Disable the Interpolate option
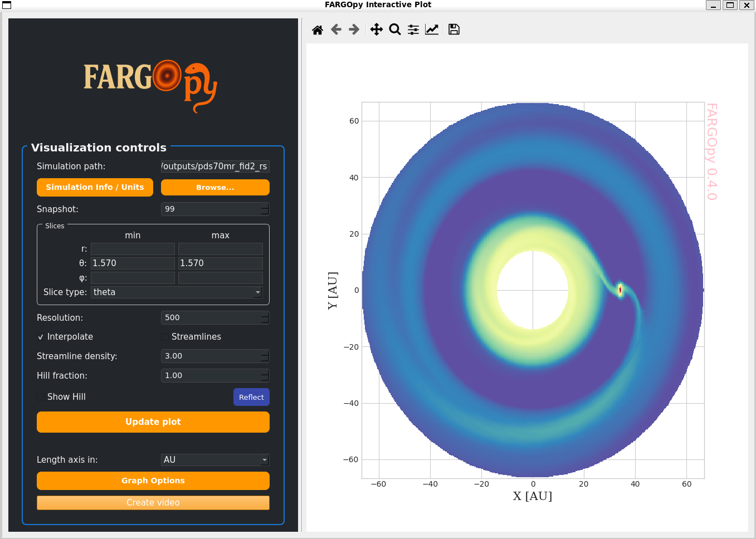Image resolution: width=756 pixels, height=539 pixels. [40, 336]
